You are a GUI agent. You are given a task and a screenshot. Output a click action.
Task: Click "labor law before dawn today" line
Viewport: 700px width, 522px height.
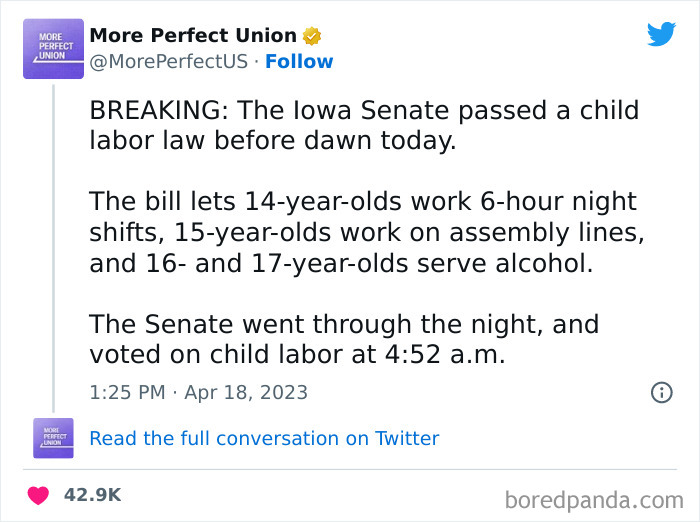pyautogui.click(x=272, y=141)
